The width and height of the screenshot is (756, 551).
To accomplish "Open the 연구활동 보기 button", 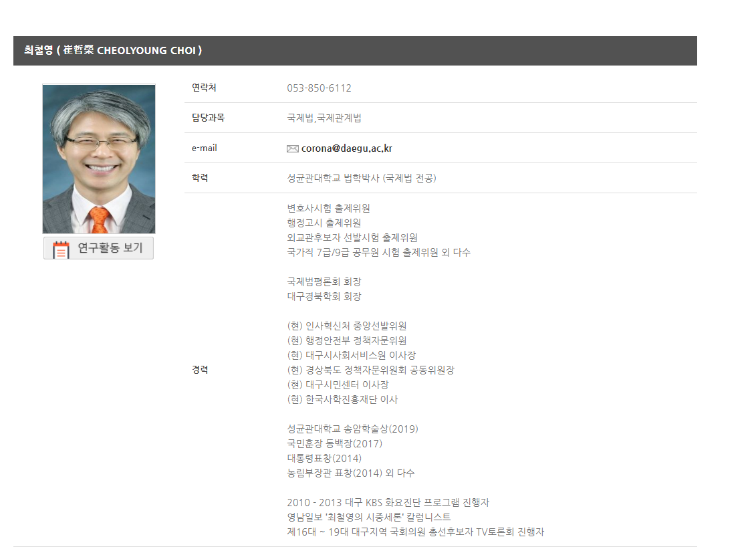I will coord(99,248).
